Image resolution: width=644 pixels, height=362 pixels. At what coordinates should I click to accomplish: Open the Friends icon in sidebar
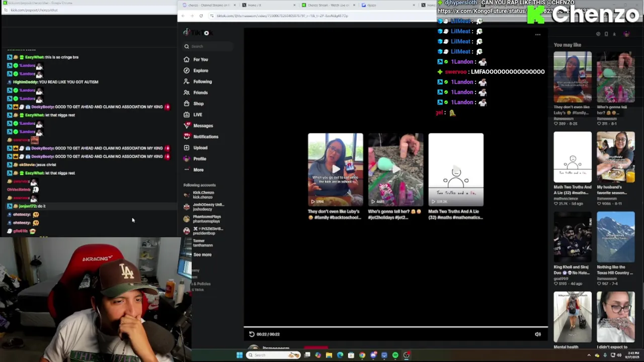click(x=187, y=93)
